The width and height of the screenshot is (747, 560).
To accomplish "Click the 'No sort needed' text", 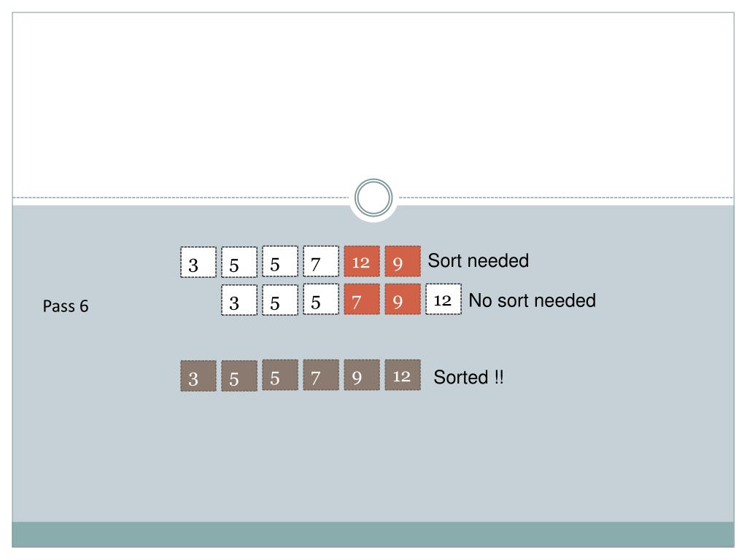I will pos(532,300).
